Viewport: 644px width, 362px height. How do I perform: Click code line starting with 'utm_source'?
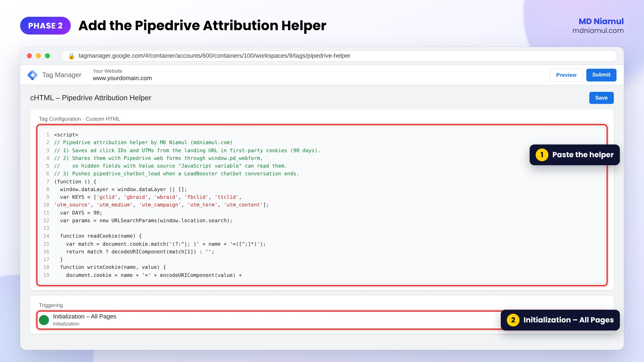point(161,205)
